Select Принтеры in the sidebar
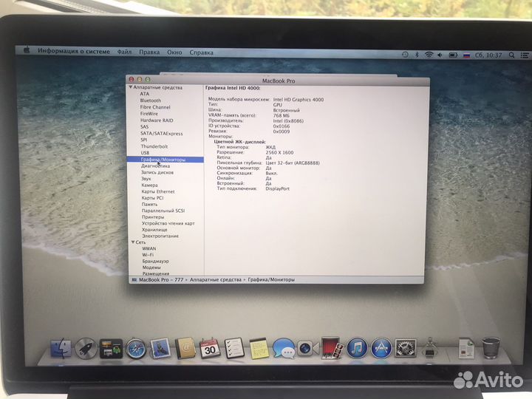 click(x=153, y=216)
